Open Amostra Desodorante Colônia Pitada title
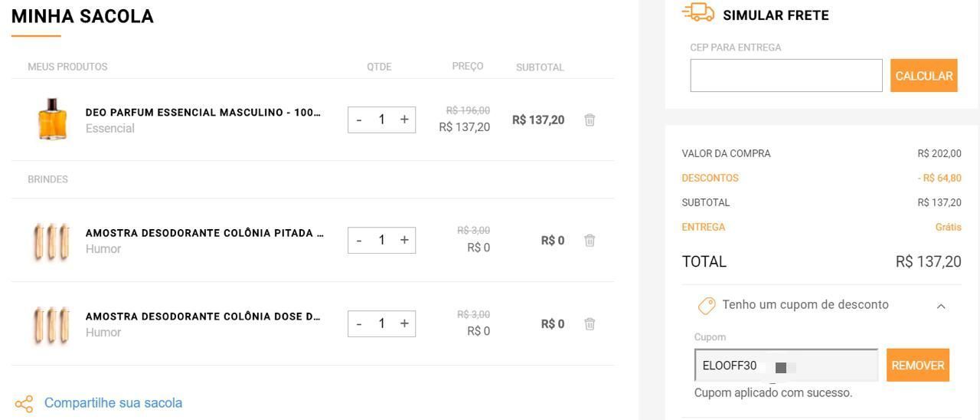The width and height of the screenshot is (980, 420). 204,233
